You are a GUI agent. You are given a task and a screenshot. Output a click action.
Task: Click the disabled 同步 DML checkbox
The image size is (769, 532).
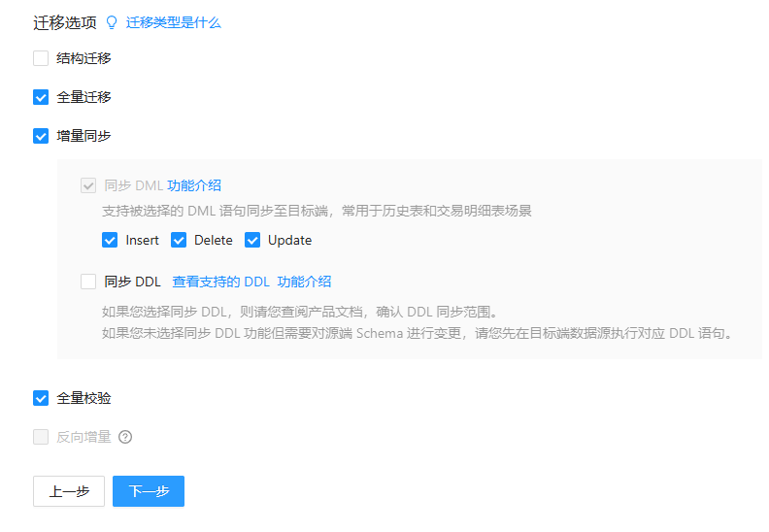pyautogui.click(x=88, y=185)
